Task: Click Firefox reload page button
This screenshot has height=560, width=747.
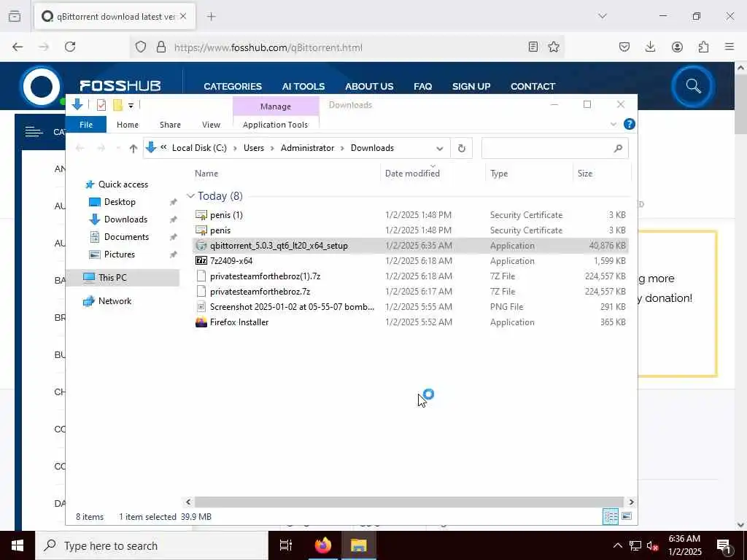Action: (x=70, y=47)
